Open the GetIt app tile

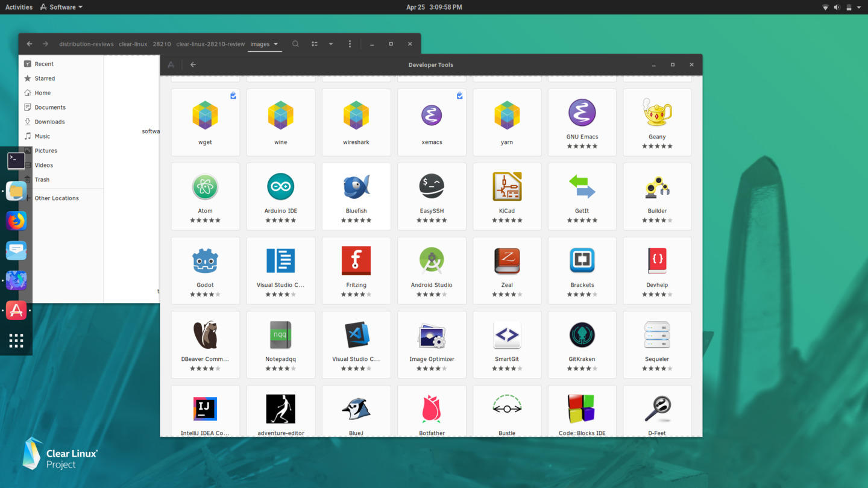pyautogui.click(x=582, y=196)
